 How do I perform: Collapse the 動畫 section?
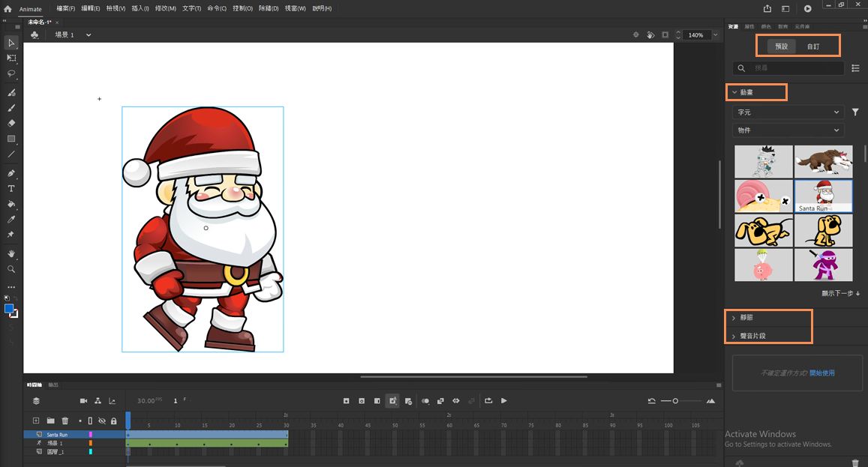734,92
